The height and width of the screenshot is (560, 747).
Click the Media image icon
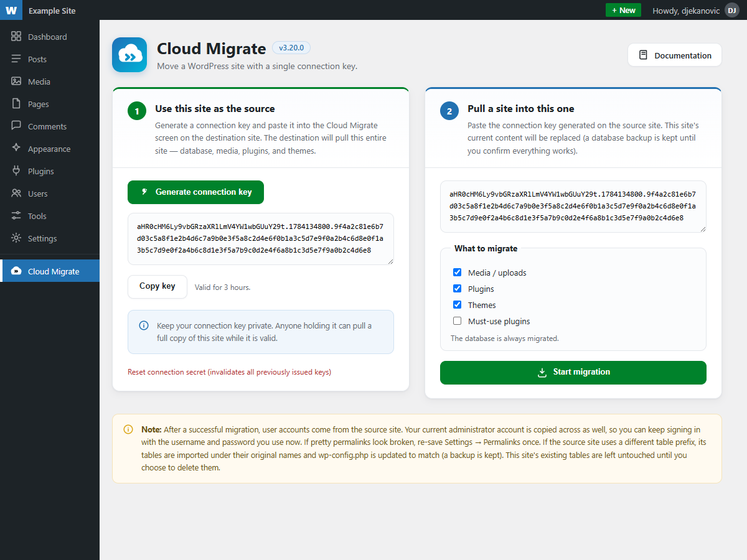(x=16, y=82)
